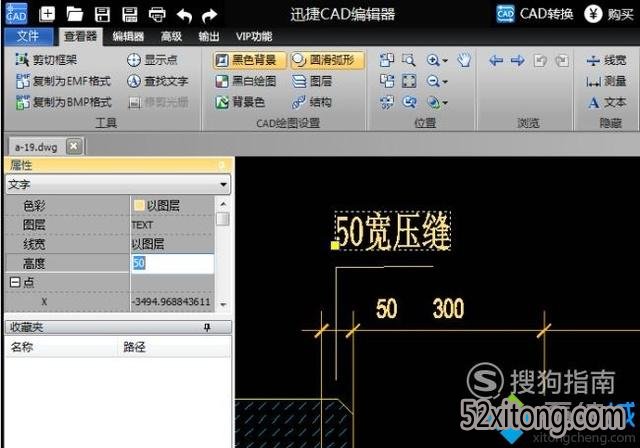Click the X coordinate value -3494.968843611
Viewport: 640px width, 448px height.
click(172, 302)
